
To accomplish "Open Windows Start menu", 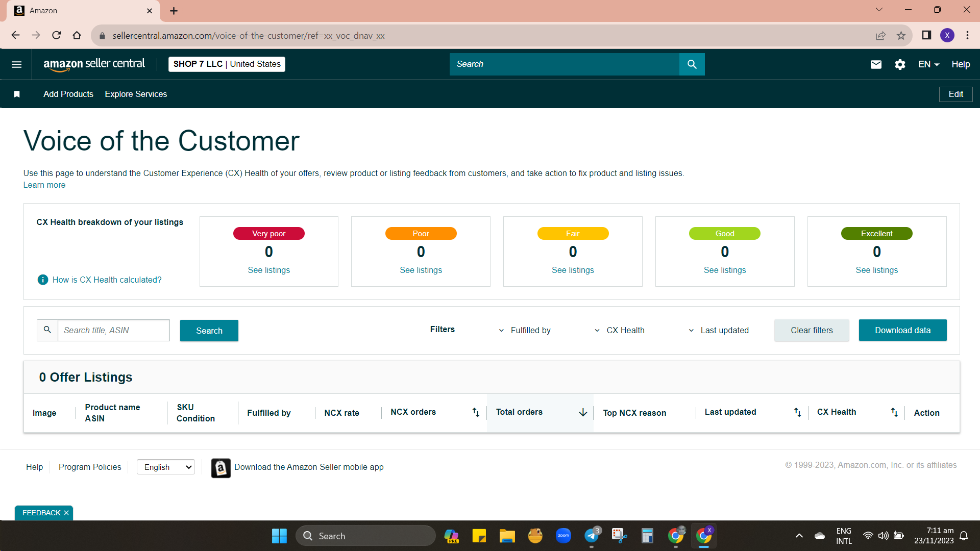I will [x=279, y=536].
